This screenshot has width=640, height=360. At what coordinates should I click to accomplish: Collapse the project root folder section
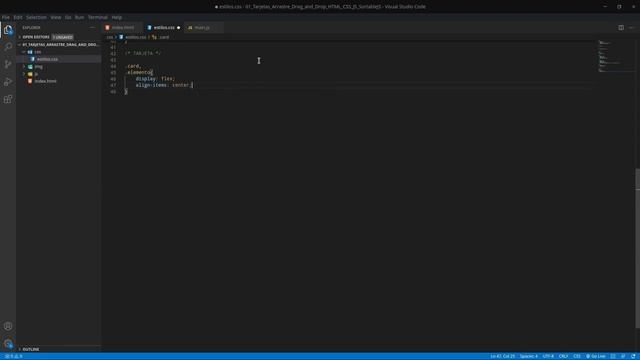pos(59,44)
